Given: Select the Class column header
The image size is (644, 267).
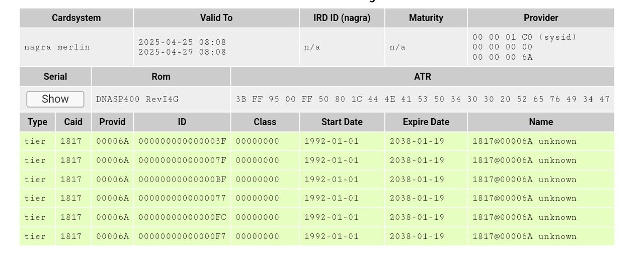Looking at the screenshot, I should tap(265, 122).
